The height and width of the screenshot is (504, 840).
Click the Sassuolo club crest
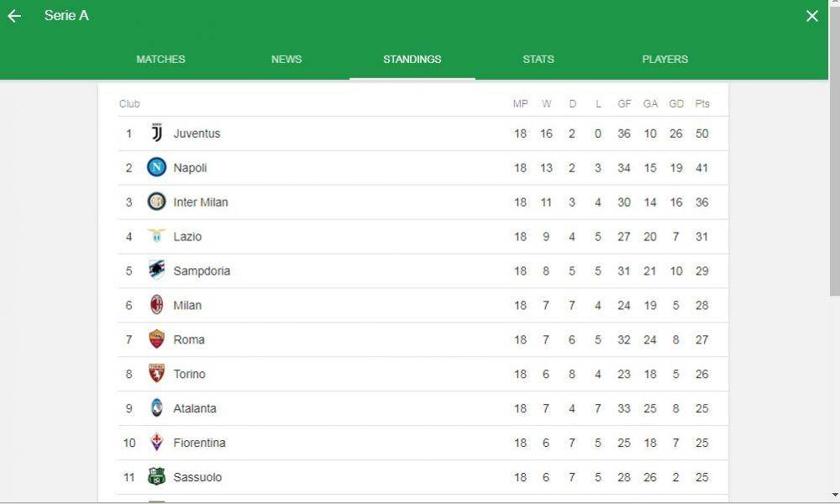(x=156, y=476)
